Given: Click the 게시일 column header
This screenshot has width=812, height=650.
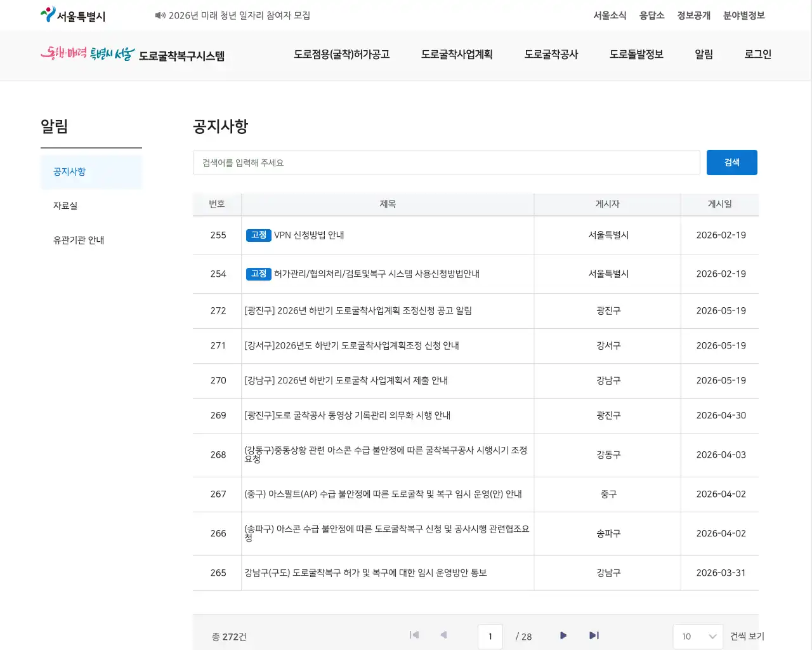Looking at the screenshot, I should click(719, 204).
